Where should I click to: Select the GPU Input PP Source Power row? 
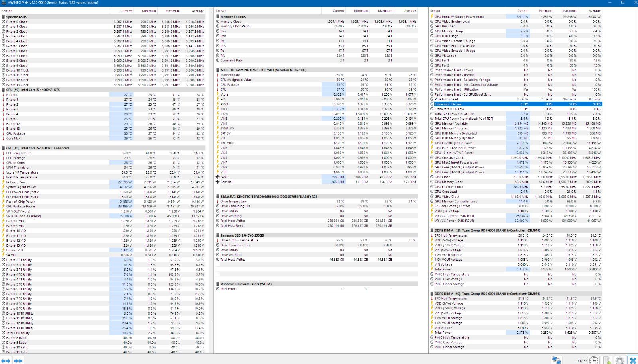(516, 17)
